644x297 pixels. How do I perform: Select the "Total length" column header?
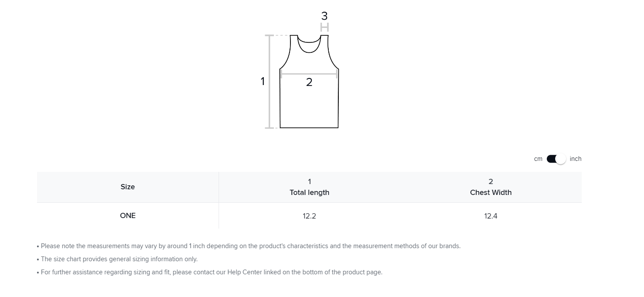(x=309, y=193)
